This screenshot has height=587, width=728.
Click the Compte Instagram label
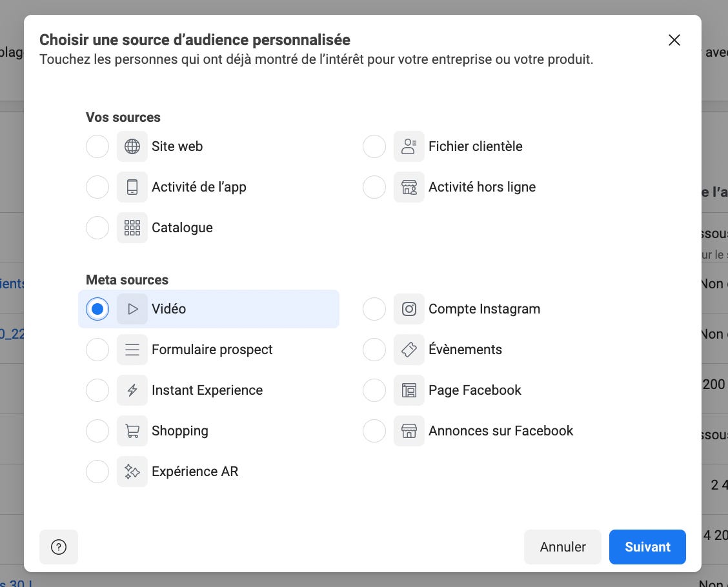click(484, 309)
